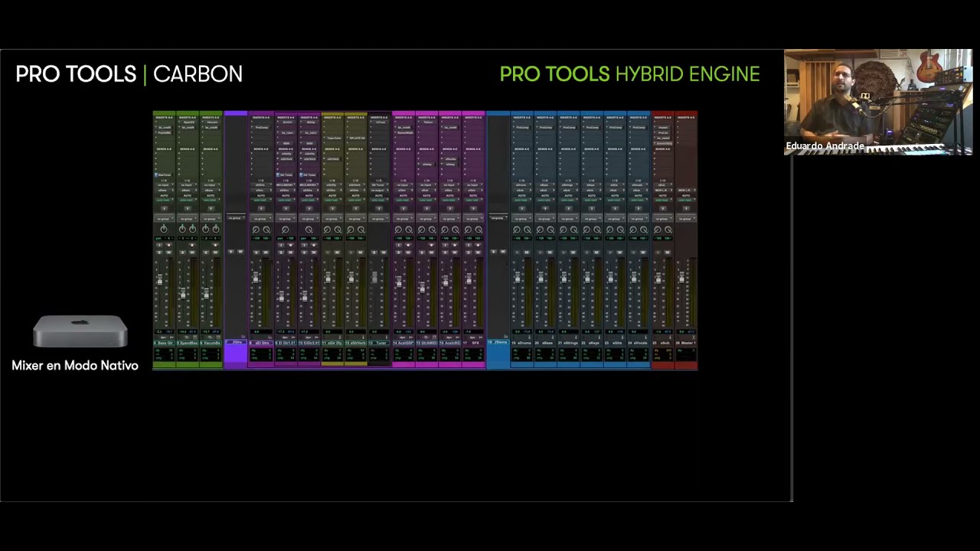This screenshot has height=551, width=980.
Task: Open input selector on sDrums track
Action: tap(522, 184)
